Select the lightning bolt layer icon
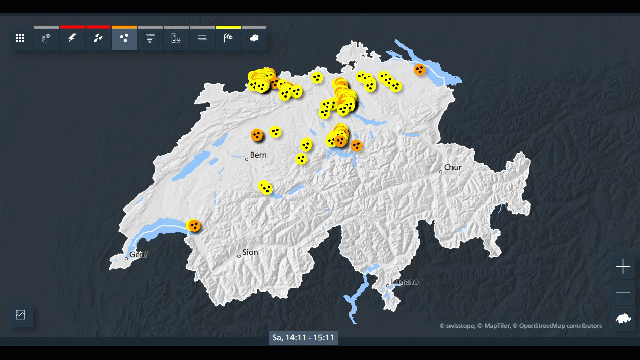The image size is (640, 360). [72, 38]
